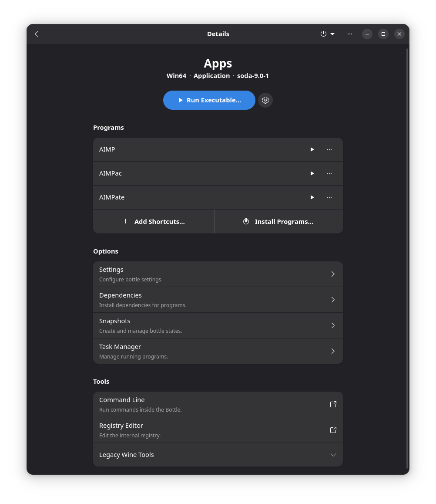This screenshot has width=436, height=504.
Task: Launch AIMPac with its play icon
Action: point(312,173)
